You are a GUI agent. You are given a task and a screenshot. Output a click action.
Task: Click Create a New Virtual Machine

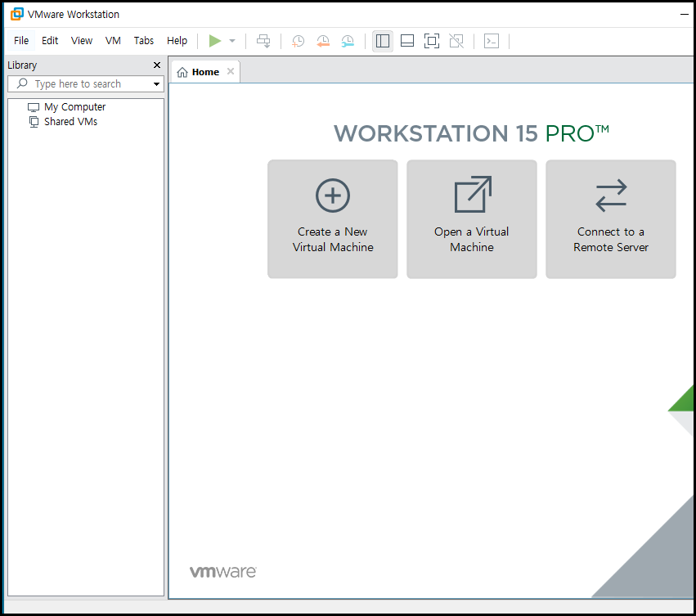(x=333, y=219)
